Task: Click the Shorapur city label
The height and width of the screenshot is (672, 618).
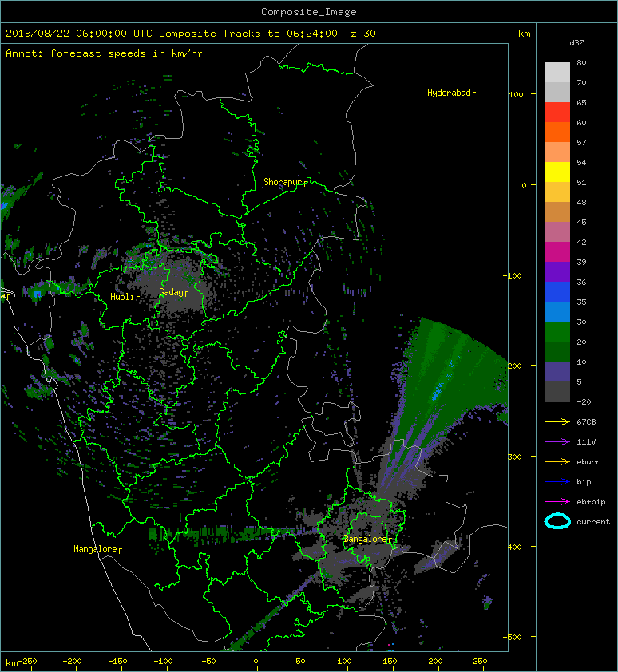Action: point(285,182)
